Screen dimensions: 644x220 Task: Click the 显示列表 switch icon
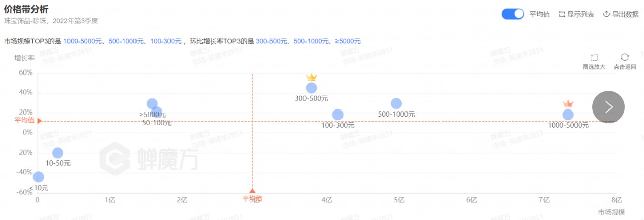point(562,14)
